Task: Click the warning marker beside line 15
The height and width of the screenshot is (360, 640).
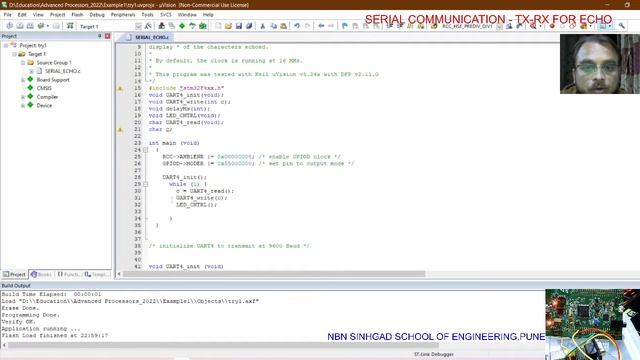Action: (x=120, y=88)
